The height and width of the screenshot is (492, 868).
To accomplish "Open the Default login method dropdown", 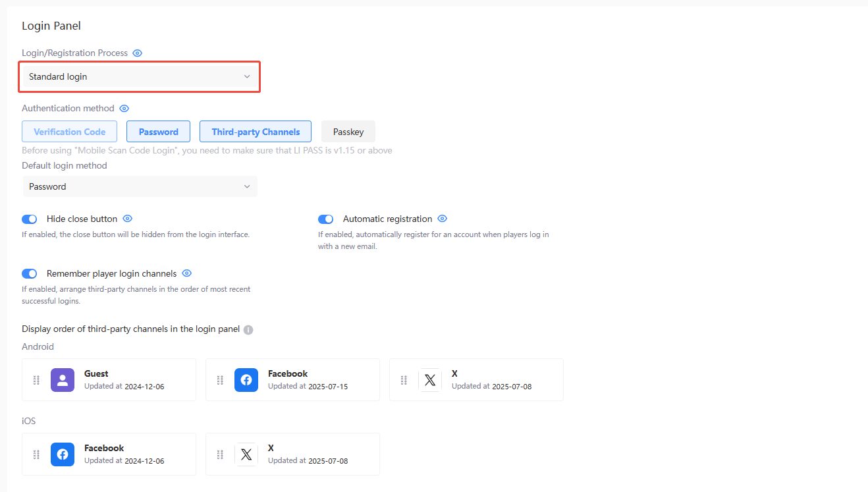I will coord(139,186).
